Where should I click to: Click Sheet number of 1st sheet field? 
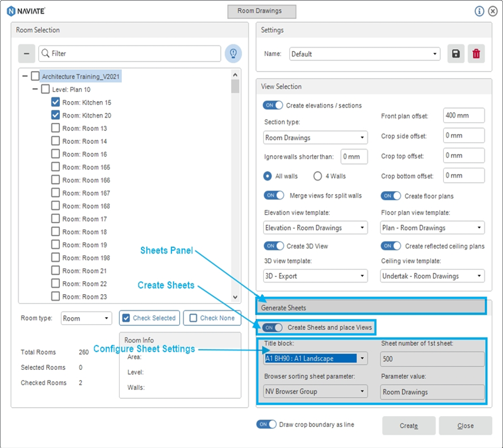pyautogui.click(x=432, y=359)
